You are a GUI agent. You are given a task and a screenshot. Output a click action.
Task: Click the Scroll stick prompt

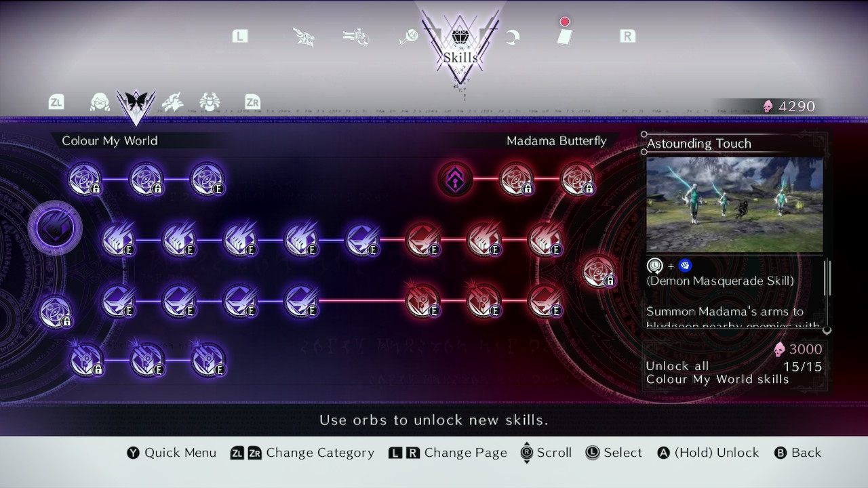click(x=546, y=453)
